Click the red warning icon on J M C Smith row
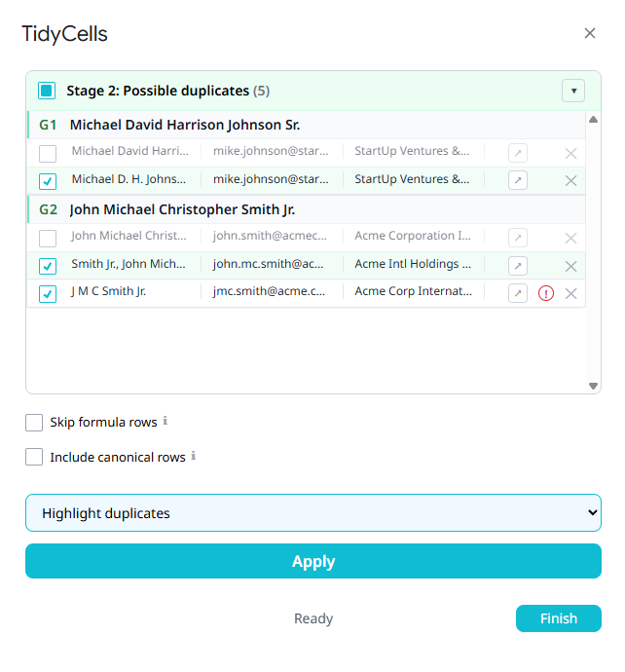The height and width of the screenshot is (672, 625). coord(545,293)
